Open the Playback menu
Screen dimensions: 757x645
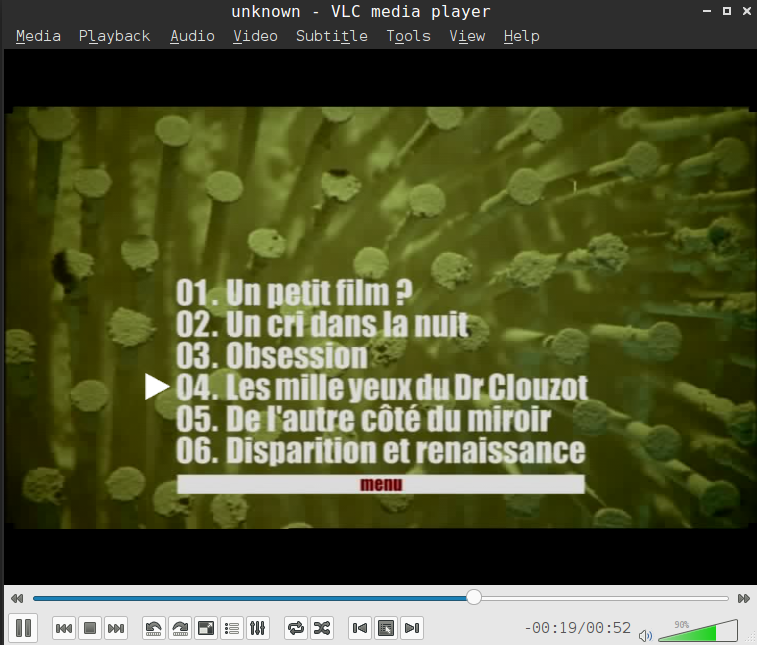pos(114,36)
